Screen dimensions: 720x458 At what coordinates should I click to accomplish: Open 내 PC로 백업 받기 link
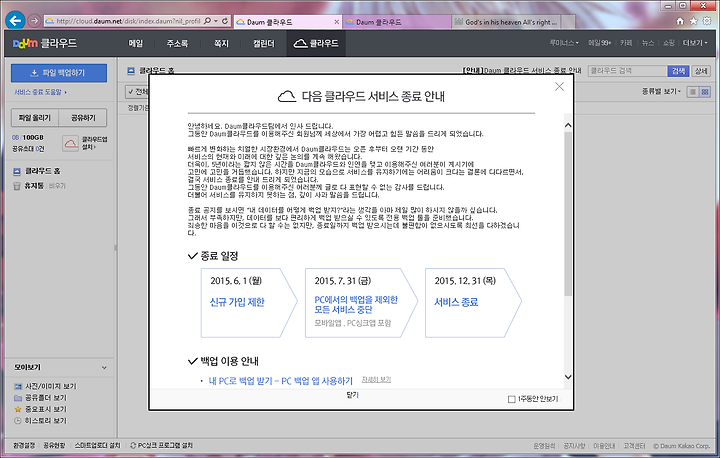[281, 381]
